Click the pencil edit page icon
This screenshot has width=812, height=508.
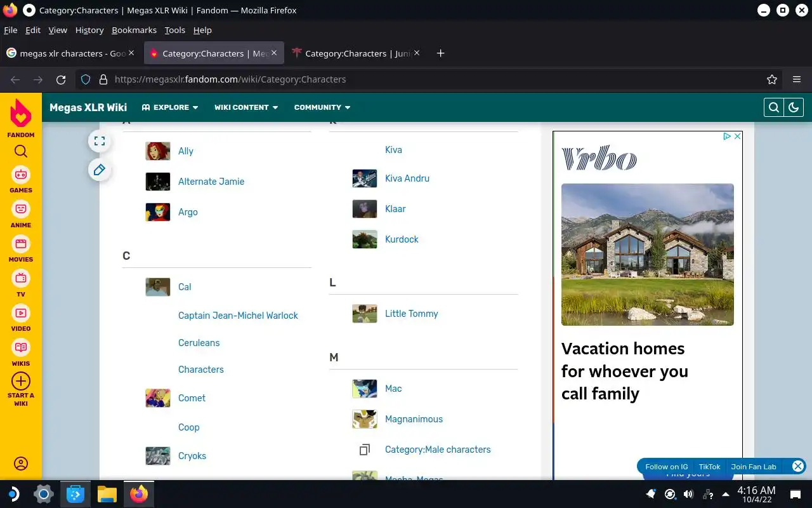(x=100, y=170)
